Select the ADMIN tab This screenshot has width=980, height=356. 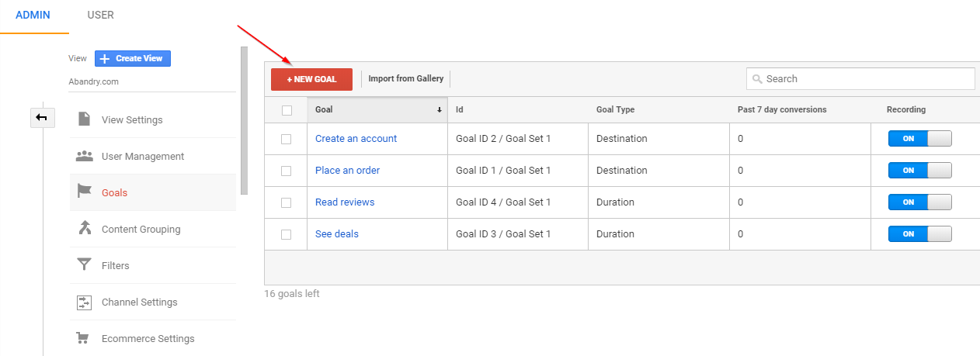(33, 15)
